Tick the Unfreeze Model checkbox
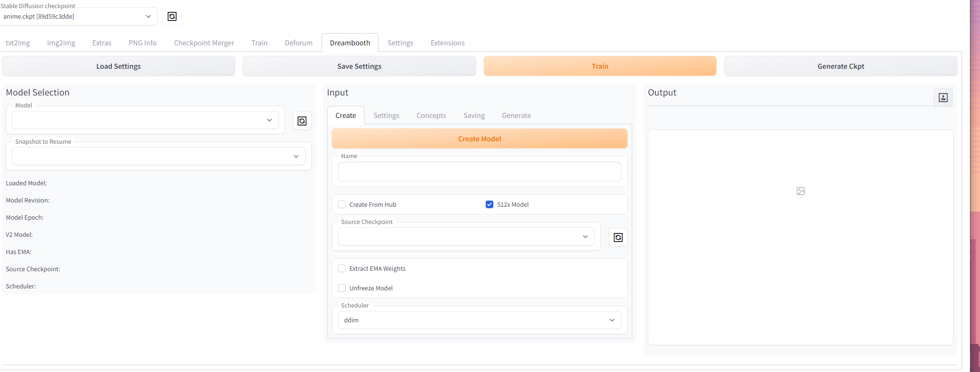The width and height of the screenshot is (980, 372). pos(342,288)
